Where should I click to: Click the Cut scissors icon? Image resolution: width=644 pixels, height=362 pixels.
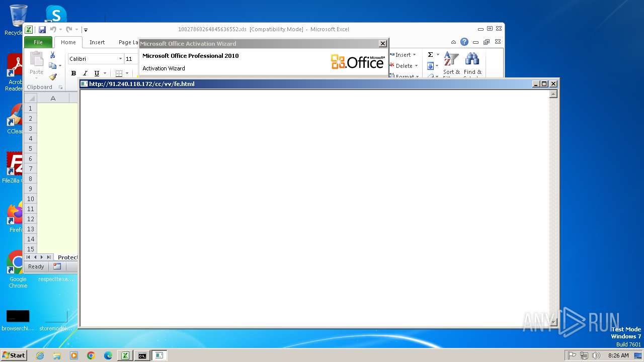52,55
